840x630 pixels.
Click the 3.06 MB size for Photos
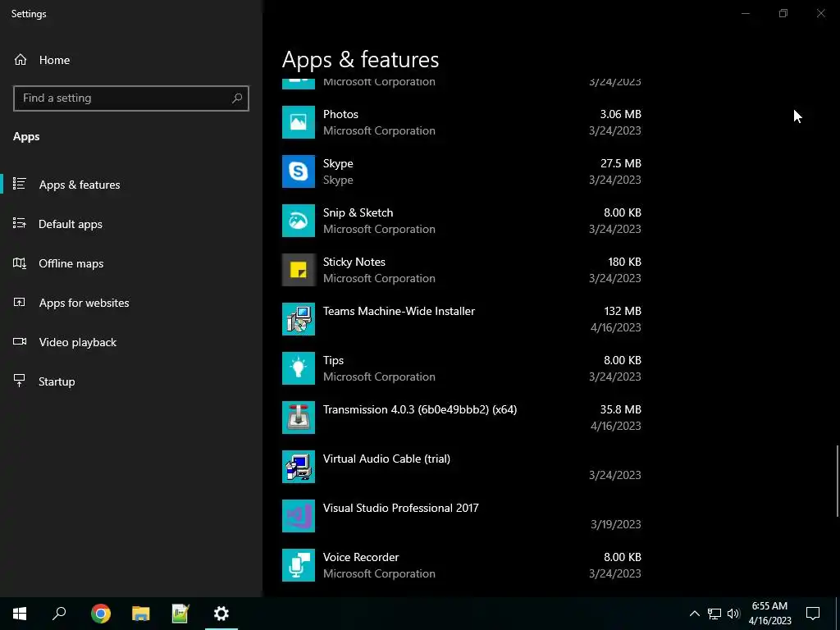(x=621, y=114)
